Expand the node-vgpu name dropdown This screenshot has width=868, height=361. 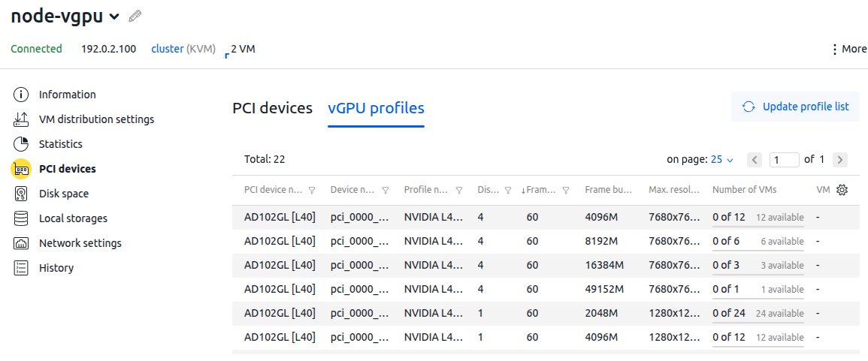click(114, 17)
